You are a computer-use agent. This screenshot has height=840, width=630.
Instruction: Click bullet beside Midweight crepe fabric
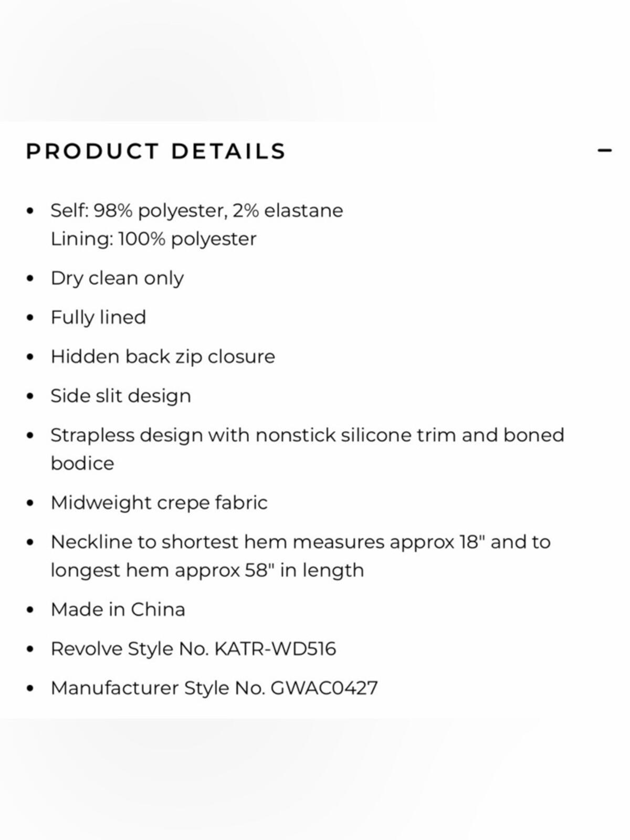click(30, 503)
